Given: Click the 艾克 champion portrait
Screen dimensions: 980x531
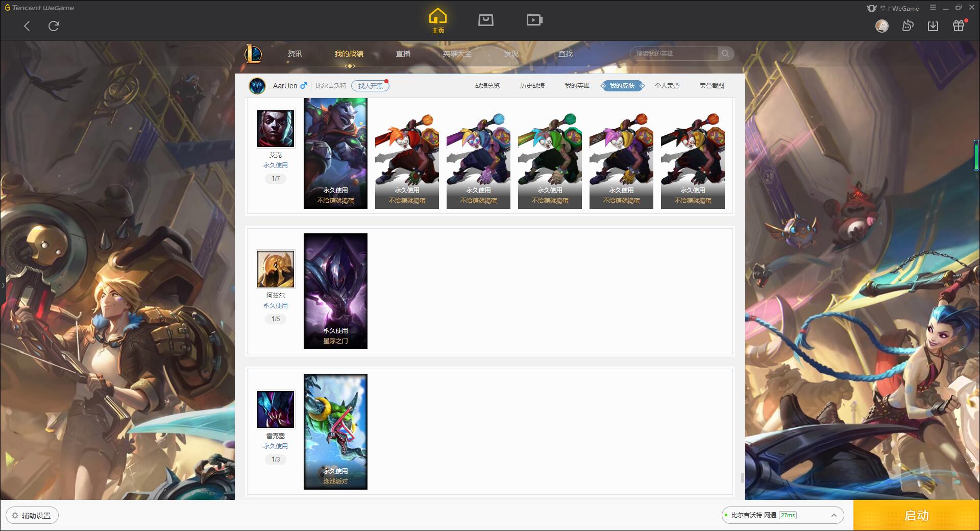Looking at the screenshot, I should pos(276,129).
